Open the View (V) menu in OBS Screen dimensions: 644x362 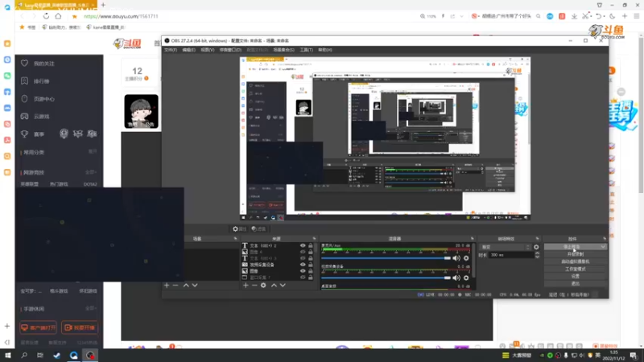pos(208,50)
